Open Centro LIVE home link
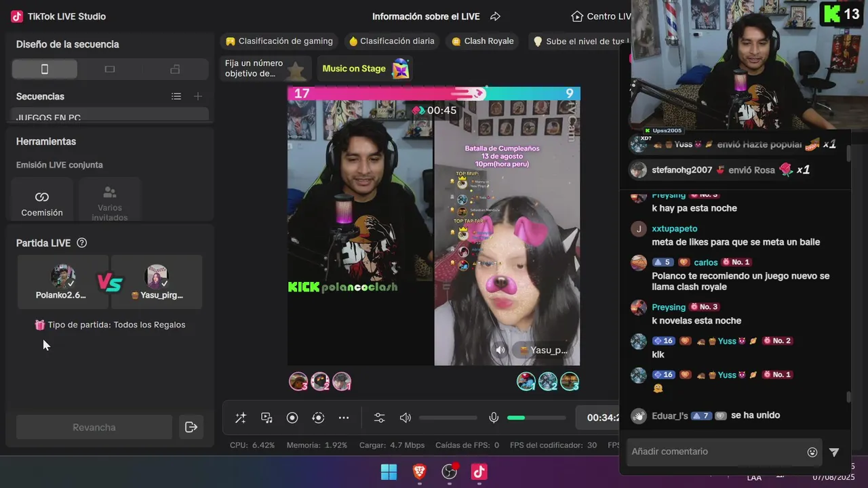This screenshot has height=488, width=868. 601,16
